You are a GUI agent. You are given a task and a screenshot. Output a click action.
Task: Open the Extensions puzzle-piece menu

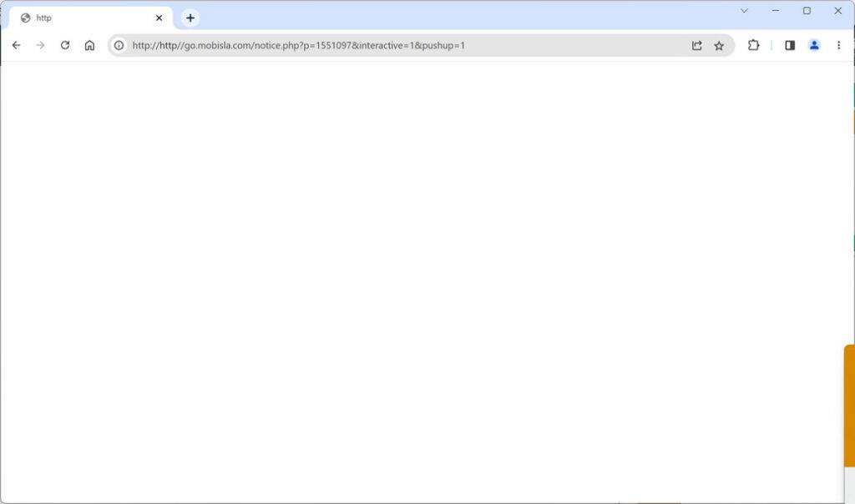(753, 46)
